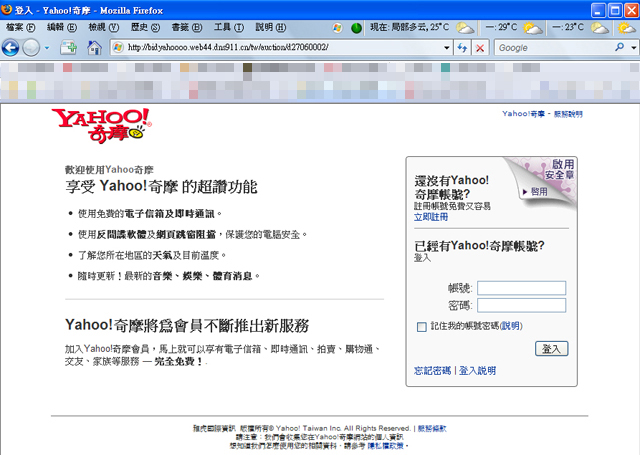Image resolution: width=640 pixels, height=455 pixels.
Task: Click the bullet text about 電子信箱及即時通訊
Action: pyautogui.click(x=150, y=213)
